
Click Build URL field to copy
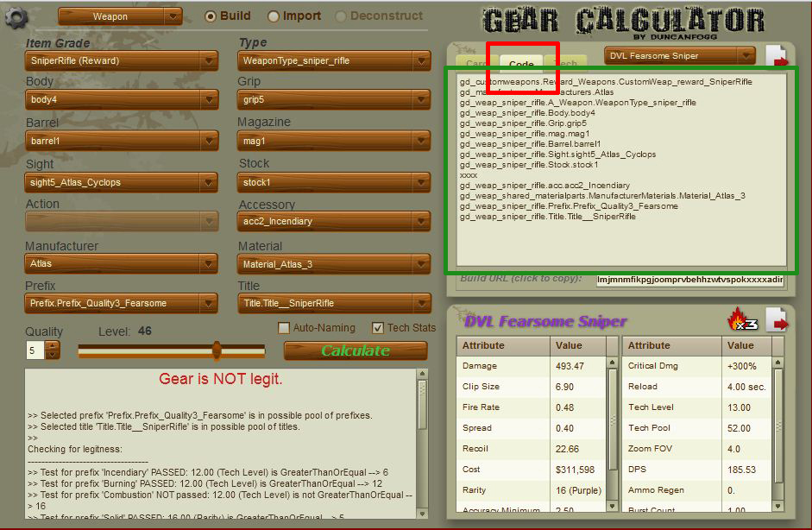tap(690, 280)
